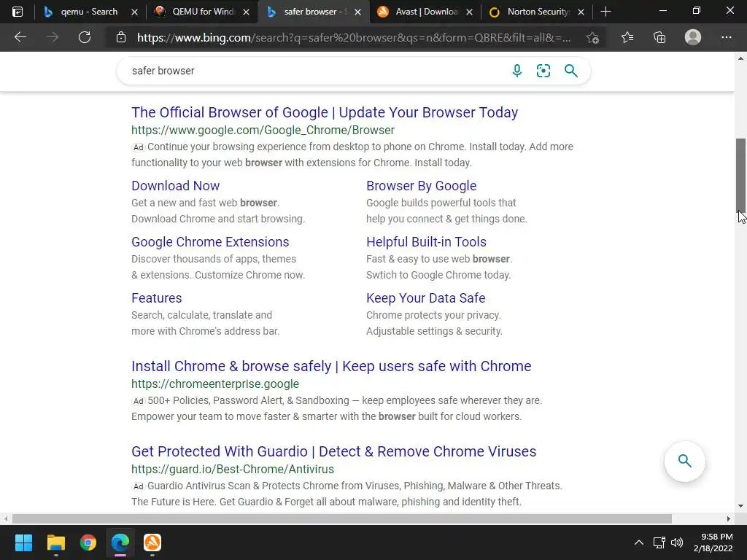This screenshot has width=747, height=560.
Task: Show hidden system tray icons
Action: (x=639, y=542)
